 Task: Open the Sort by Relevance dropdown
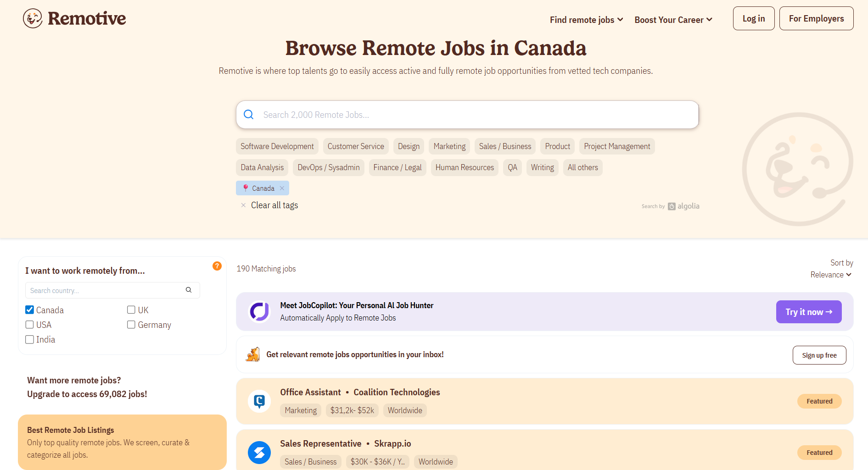coord(831,275)
